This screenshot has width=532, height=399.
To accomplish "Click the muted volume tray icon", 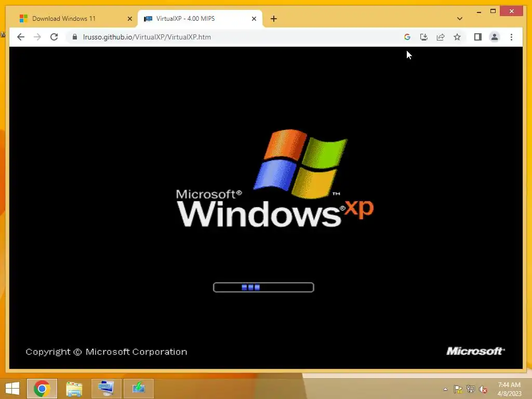I will coord(483,389).
